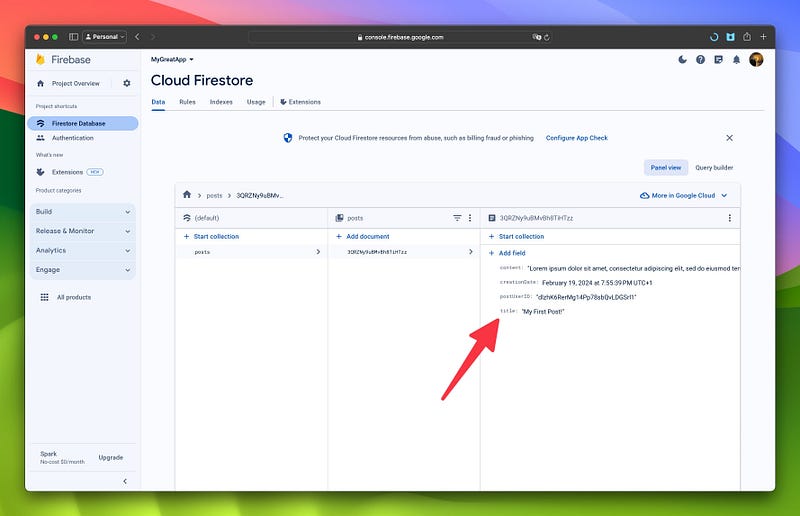
Task: Click the Upgrade plan button
Action: pyautogui.click(x=111, y=457)
